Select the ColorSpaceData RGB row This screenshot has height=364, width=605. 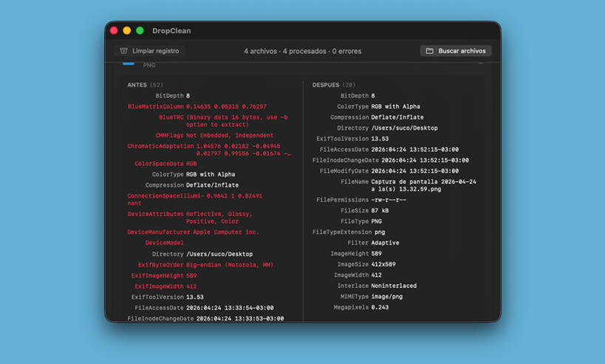click(x=165, y=163)
